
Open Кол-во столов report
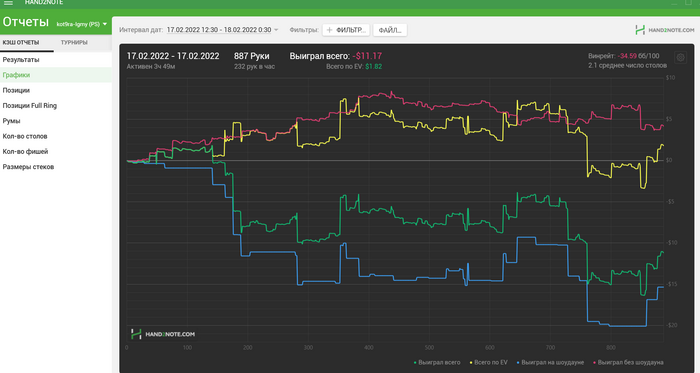56,136
